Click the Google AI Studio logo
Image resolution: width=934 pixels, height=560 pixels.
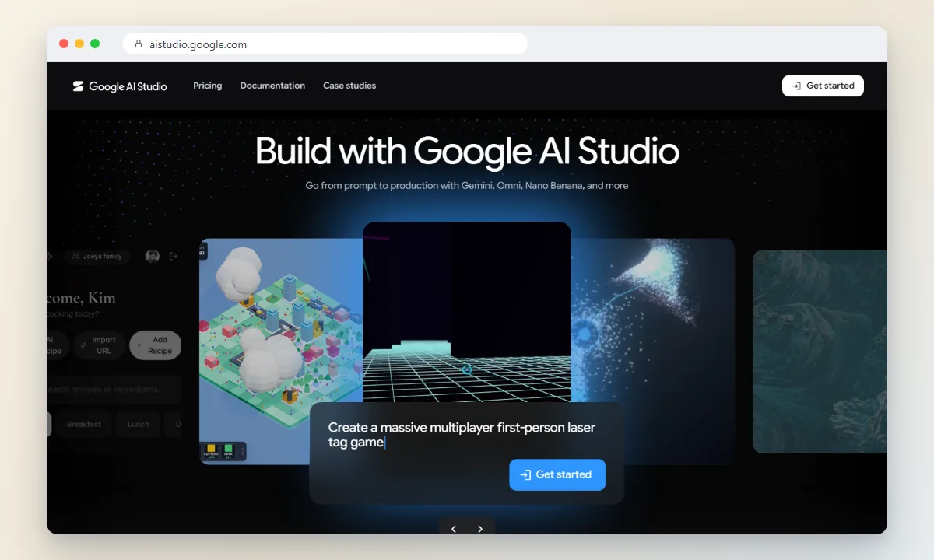tap(120, 86)
